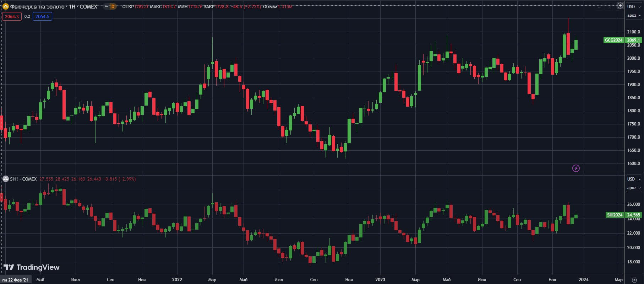Screen dimensions: 644x284
Task: Click the 22.000 level on the silver price scale
Action: tap(634, 233)
